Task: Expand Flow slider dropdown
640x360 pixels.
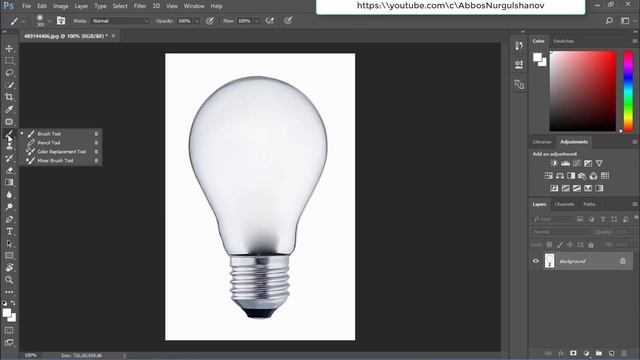Action: pos(257,21)
